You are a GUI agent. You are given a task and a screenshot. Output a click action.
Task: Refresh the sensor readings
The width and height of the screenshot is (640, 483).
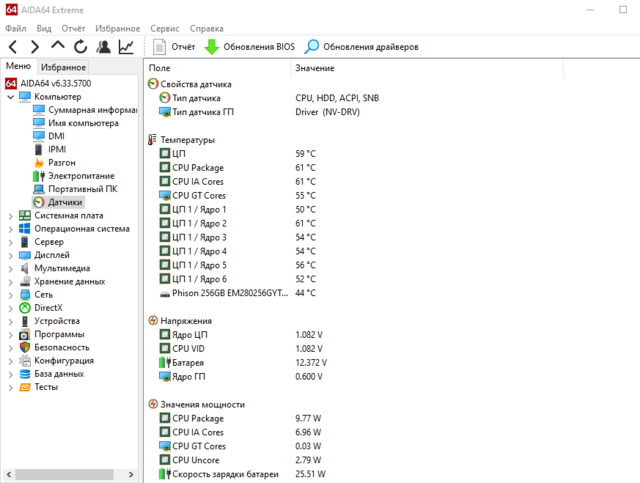coord(80,47)
